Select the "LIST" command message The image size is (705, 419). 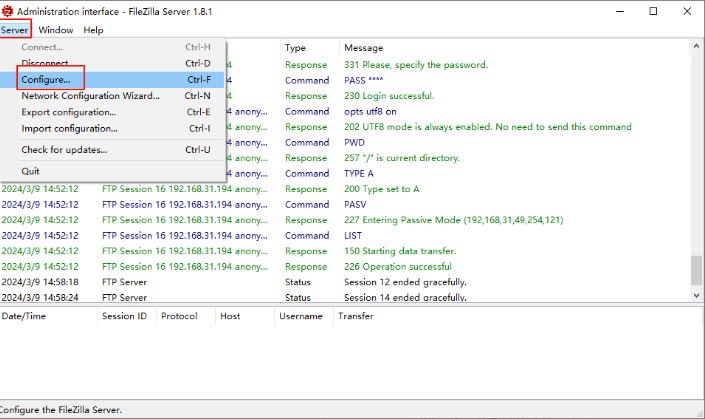pyautogui.click(x=353, y=236)
